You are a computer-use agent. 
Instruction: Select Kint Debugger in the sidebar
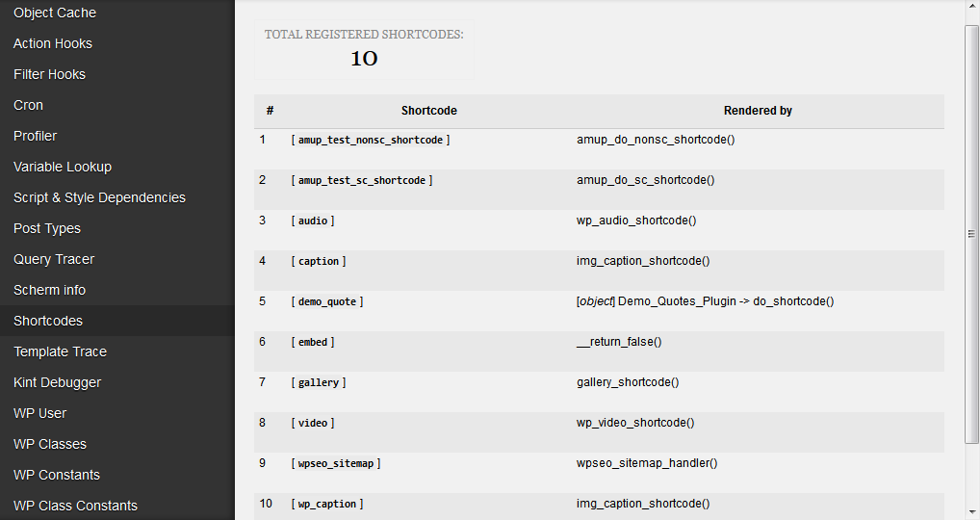click(57, 382)
